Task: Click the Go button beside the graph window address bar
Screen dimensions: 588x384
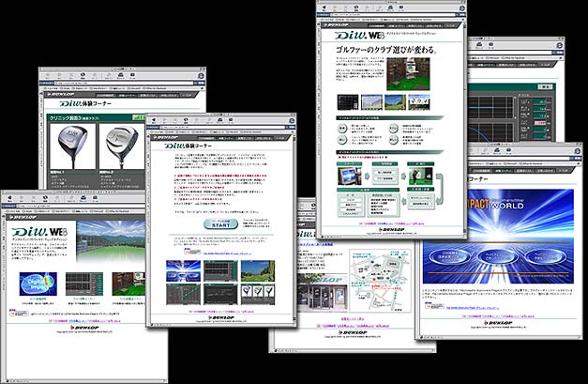Action: pos(559,53)
